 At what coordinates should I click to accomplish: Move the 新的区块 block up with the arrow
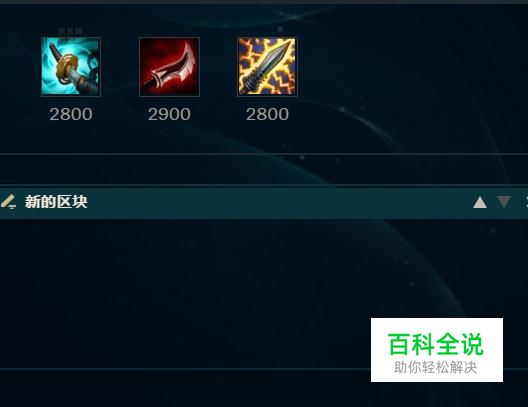pos(480,202)
